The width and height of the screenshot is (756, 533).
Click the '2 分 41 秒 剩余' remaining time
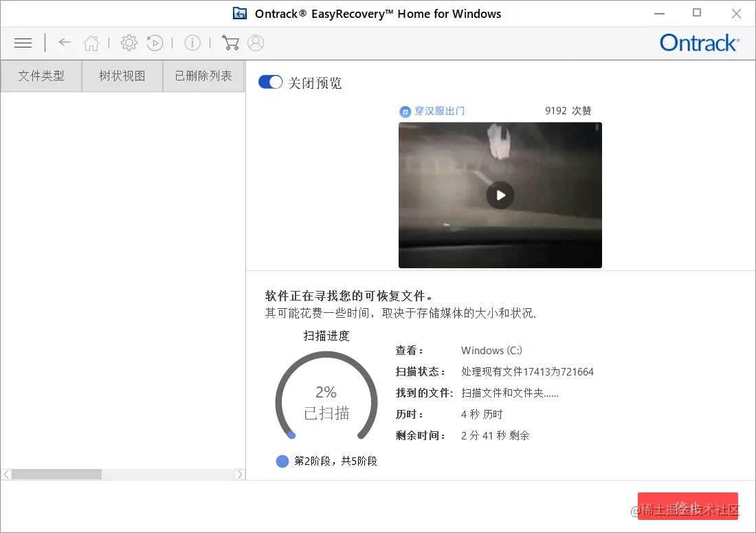tap(495, 435)
